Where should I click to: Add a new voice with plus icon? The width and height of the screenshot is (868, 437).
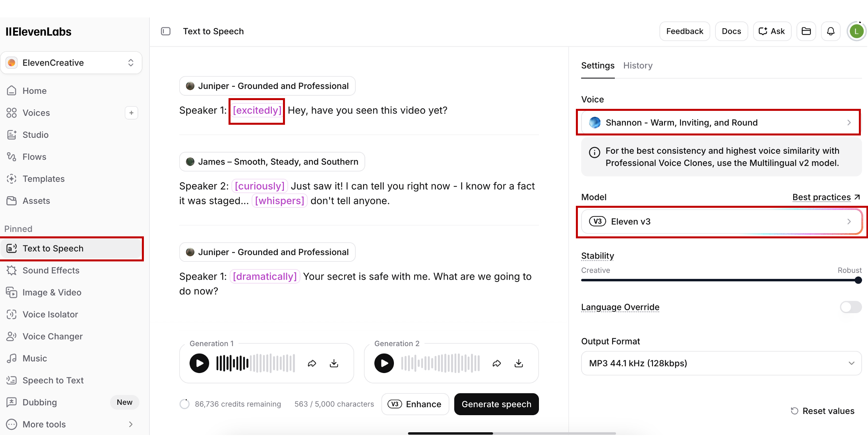132,113
